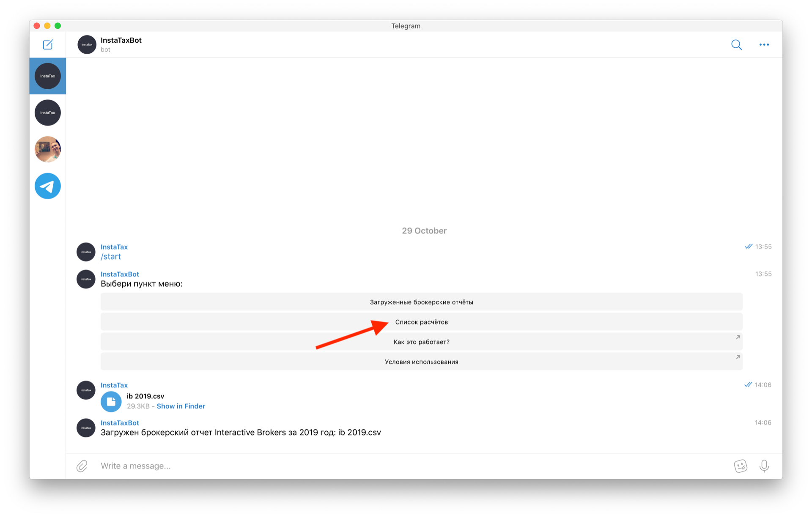Screen dimensions: 812x518
Task: Click the InstaTaxBot name in the header
Action: 121,40
